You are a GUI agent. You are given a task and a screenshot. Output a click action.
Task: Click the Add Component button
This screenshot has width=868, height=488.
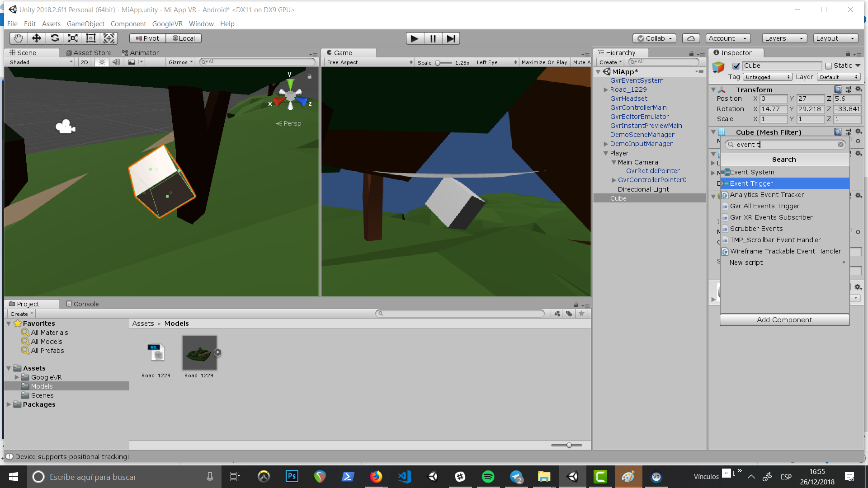(784, 320)
